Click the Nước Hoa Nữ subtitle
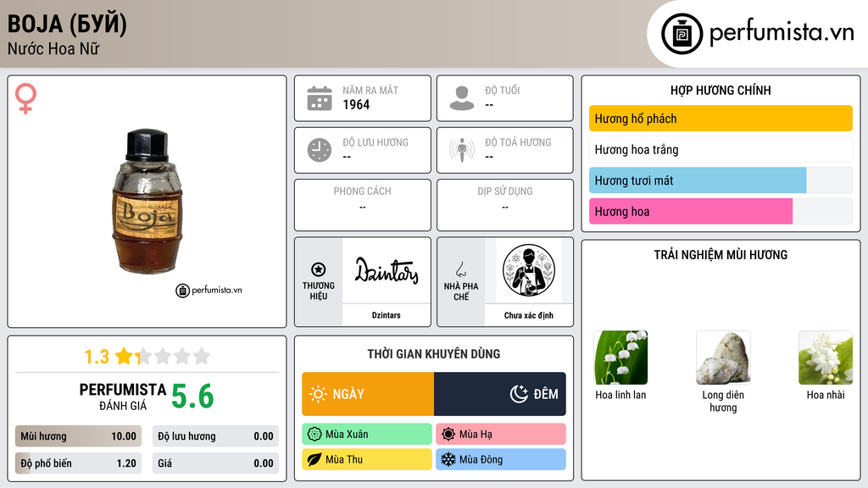 click(53, 49)
